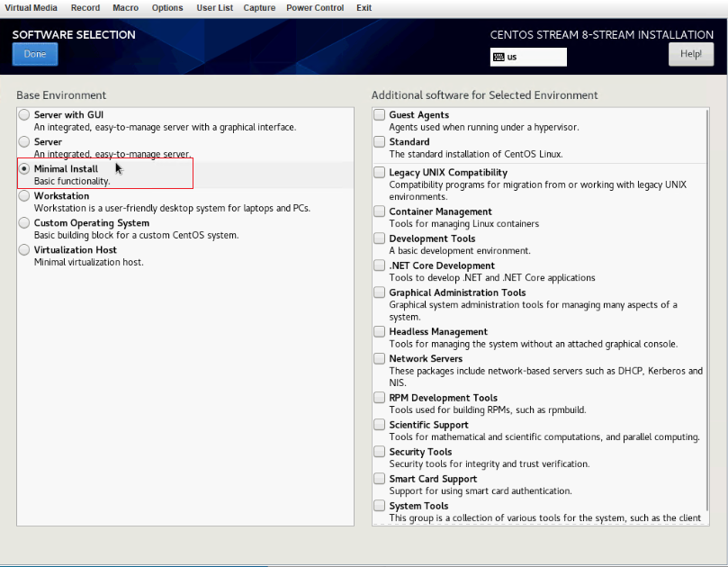This screenshot has width=728, height=567.
Task: Tick the Standard checkbox
Action: (380, 141)
